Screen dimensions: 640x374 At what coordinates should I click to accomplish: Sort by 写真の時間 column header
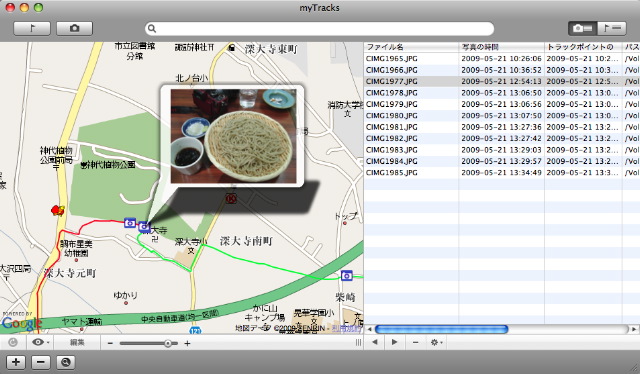click(501, 47)
